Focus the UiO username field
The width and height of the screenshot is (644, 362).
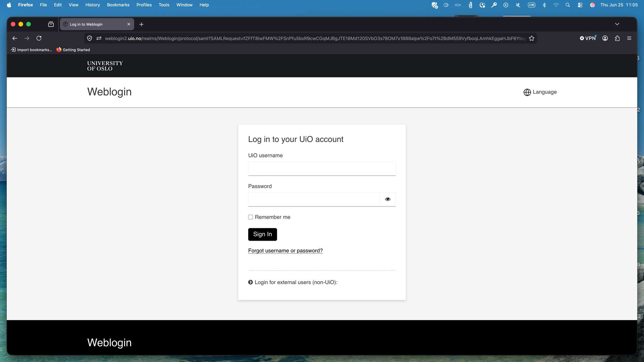(322, 169)
